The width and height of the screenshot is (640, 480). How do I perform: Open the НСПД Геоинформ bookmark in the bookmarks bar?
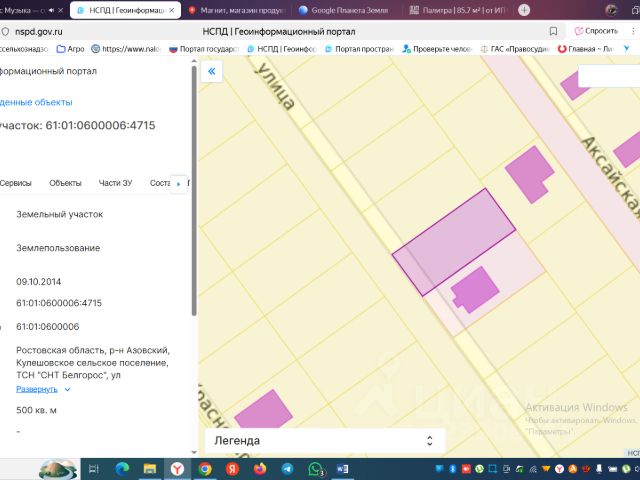(x=282, y=49)
